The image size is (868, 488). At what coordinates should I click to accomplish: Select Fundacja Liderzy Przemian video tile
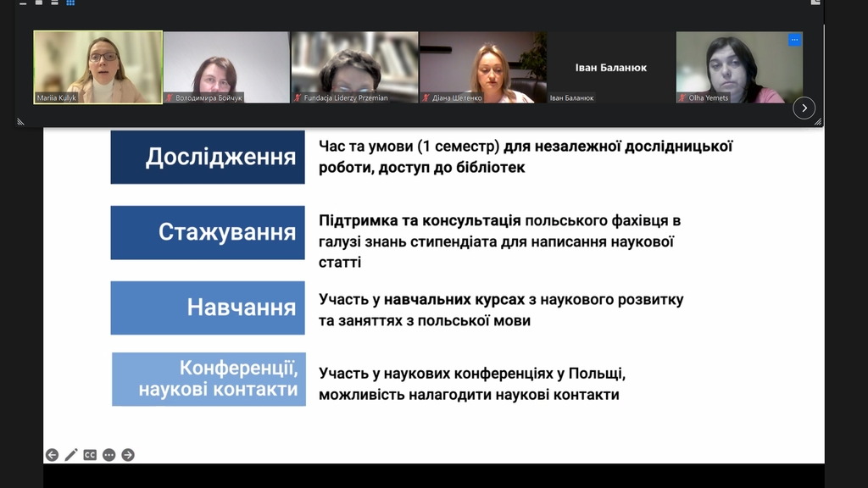355,67
